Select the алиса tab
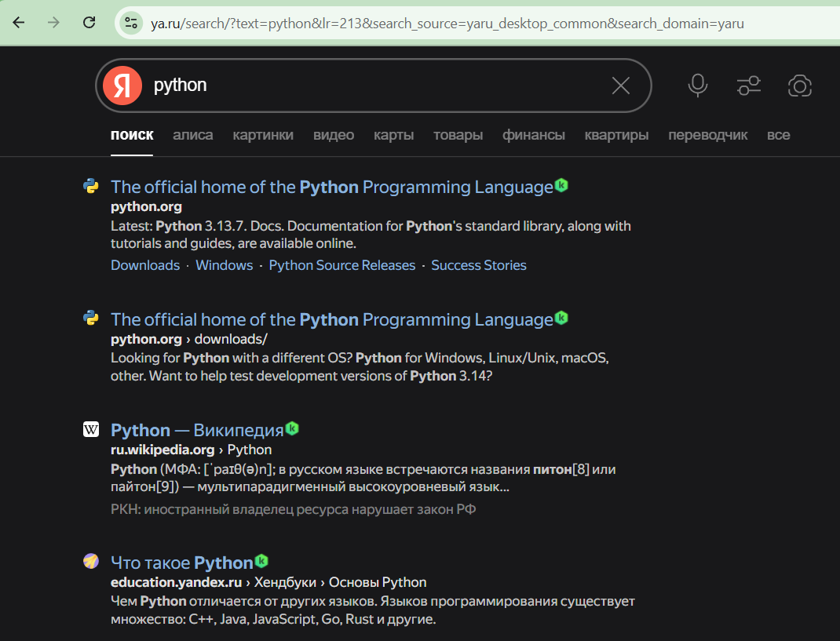 click(x=193, y=135)
